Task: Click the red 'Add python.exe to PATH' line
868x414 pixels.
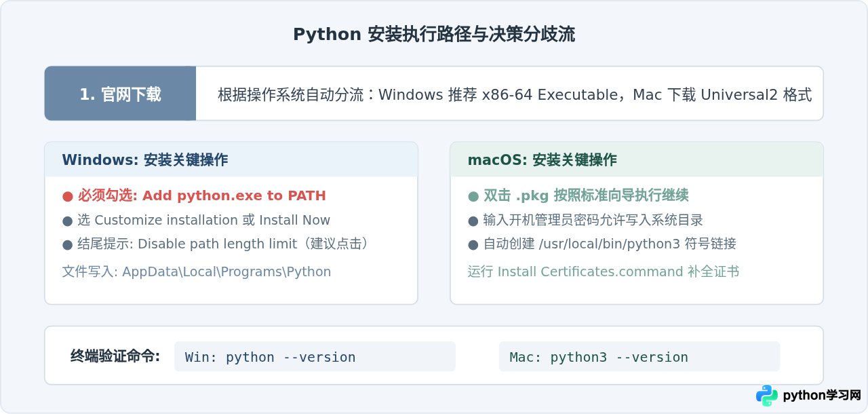Action: coord(194,196)
